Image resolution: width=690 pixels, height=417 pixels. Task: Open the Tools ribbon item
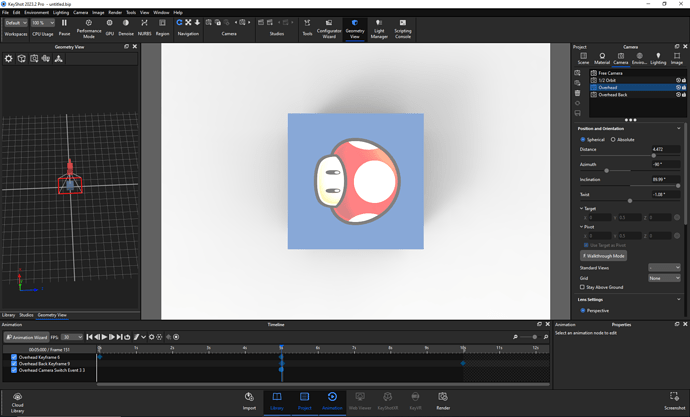pos(307,27)
